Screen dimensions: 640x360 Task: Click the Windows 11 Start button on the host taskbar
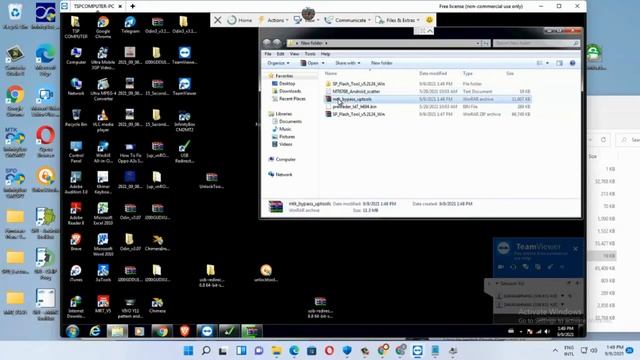188,351
